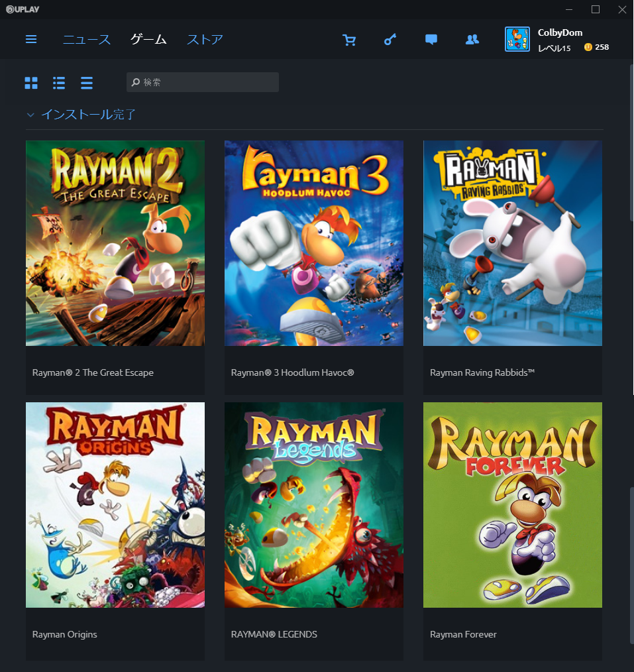The width and height of the screenshot is (634, 672).
Task: Open the hamburger menu
Action: coord(31,39)
